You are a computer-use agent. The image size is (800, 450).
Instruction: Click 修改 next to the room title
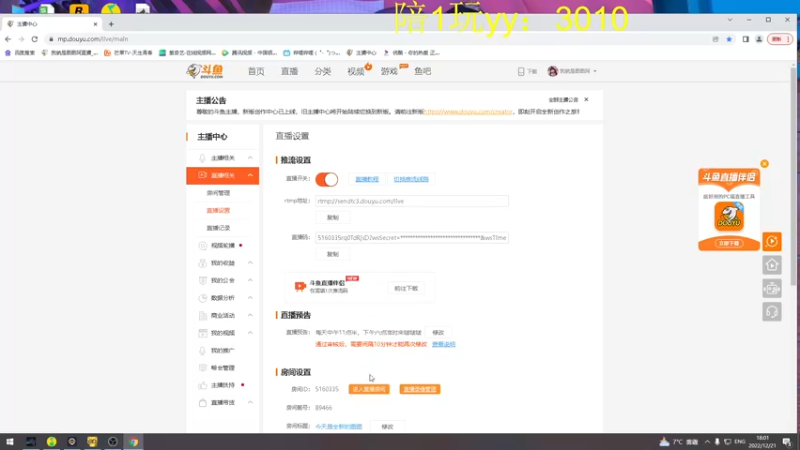(x=387, y=427)
